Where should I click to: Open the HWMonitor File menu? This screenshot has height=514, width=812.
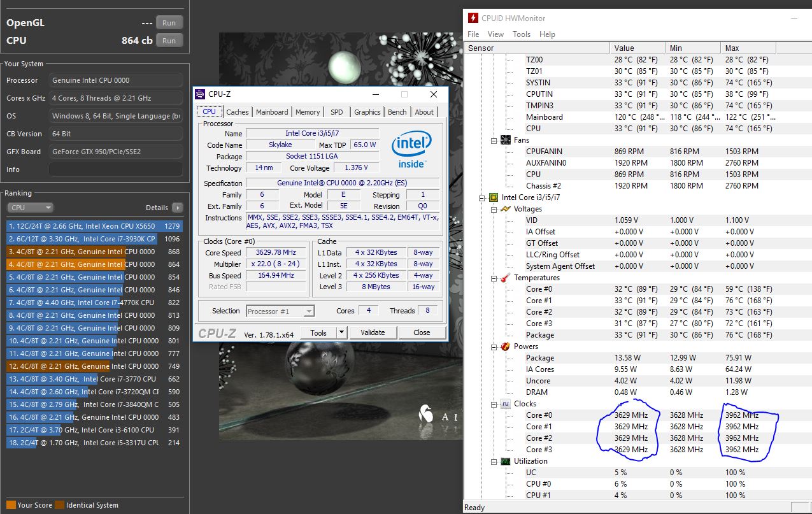coord(473,34)
